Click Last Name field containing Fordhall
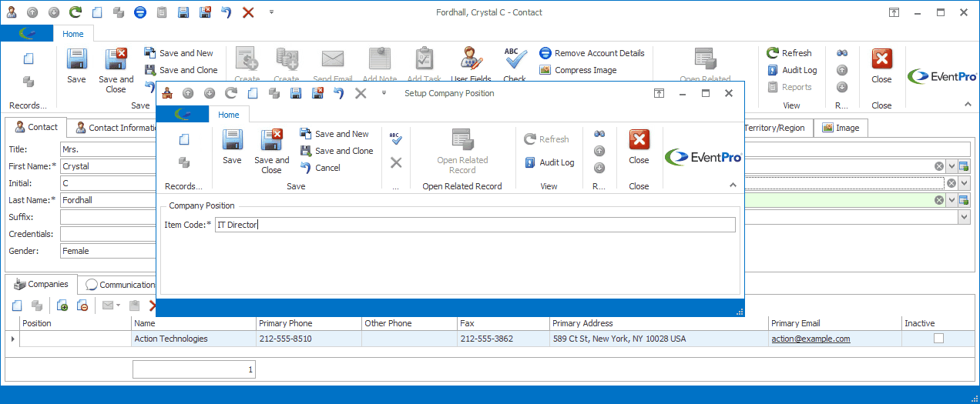 (108, 200)
